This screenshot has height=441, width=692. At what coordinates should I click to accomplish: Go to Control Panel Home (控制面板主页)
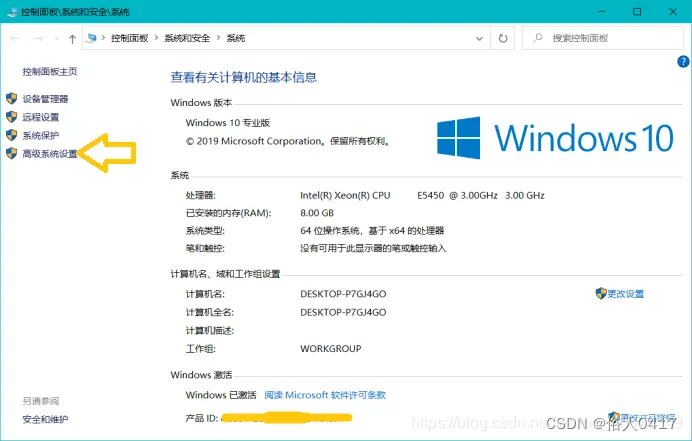coord(50,72)
